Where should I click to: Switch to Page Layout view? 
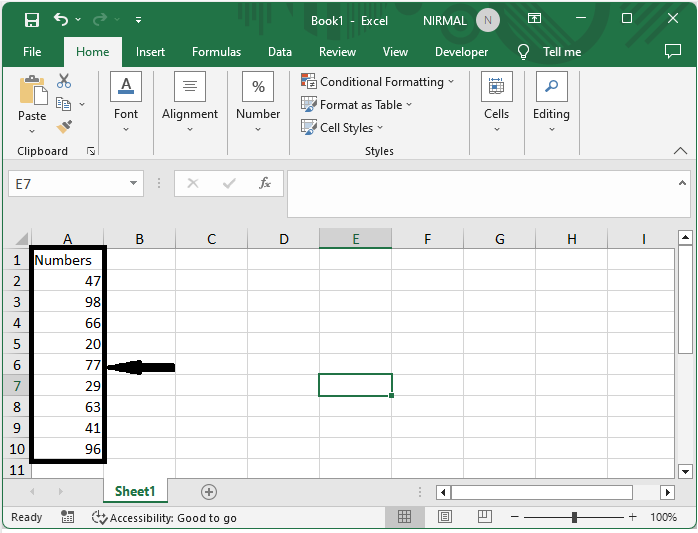[445, 517]
